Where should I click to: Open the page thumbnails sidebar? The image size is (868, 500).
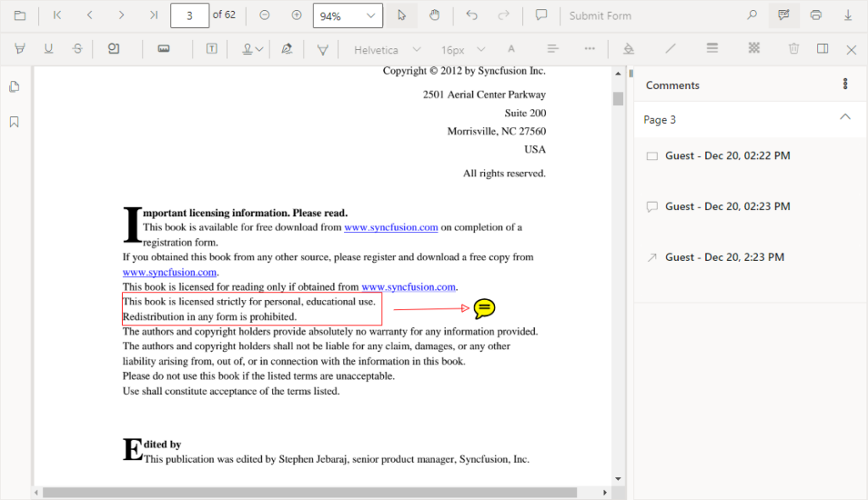(14, 87)
